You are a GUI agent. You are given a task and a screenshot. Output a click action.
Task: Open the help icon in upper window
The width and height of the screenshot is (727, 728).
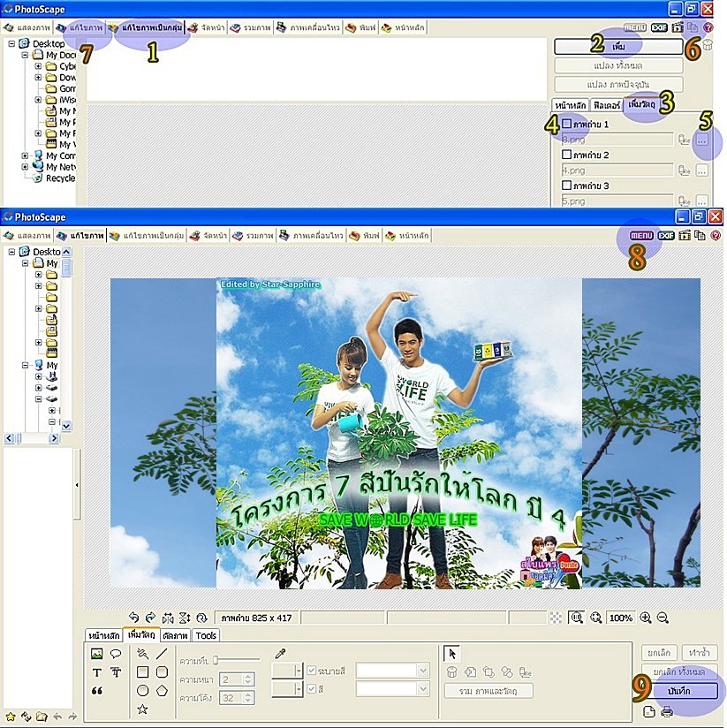pyautogui.click(x=708, y=27)
